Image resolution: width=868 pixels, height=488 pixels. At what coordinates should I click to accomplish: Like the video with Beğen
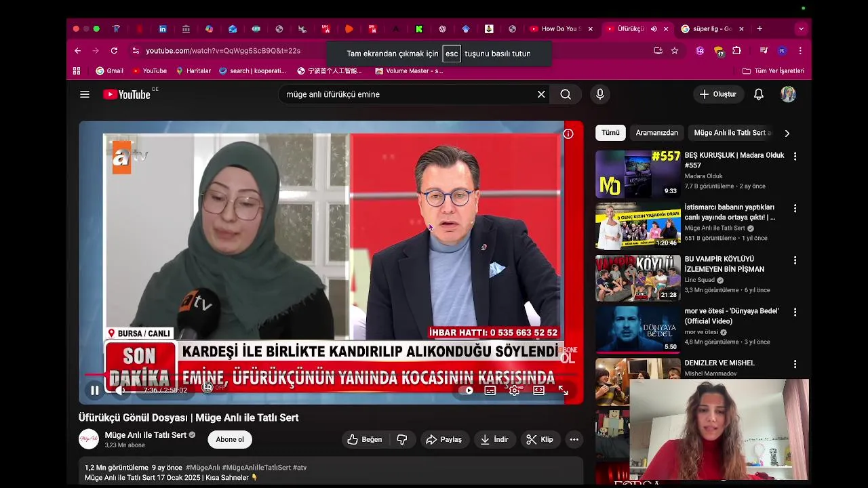365,439
